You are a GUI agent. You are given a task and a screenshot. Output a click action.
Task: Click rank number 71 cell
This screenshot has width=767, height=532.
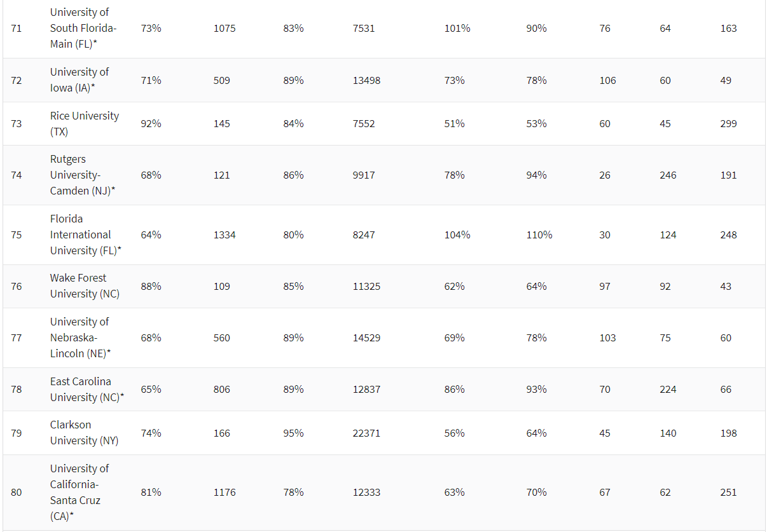pos(17,29)
